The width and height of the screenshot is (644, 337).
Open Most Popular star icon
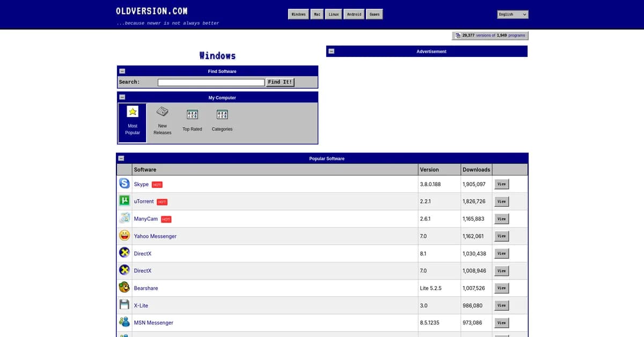(133, 112)
